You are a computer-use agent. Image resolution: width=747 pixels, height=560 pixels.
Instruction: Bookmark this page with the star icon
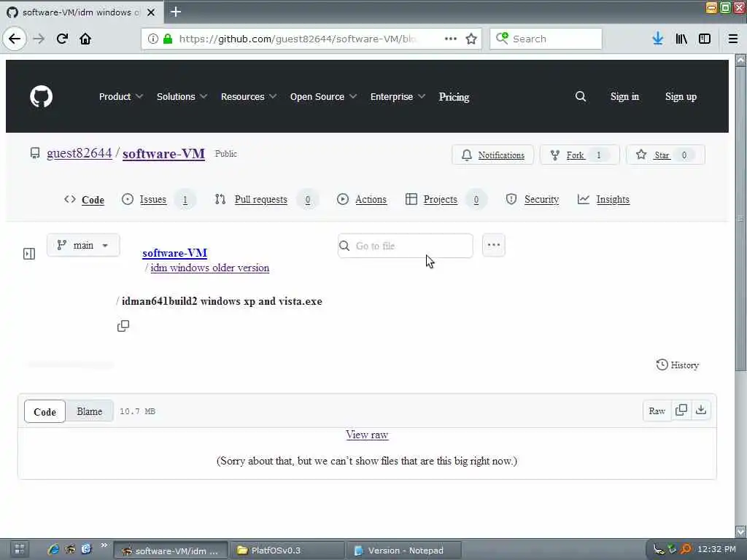coord(471,39)
